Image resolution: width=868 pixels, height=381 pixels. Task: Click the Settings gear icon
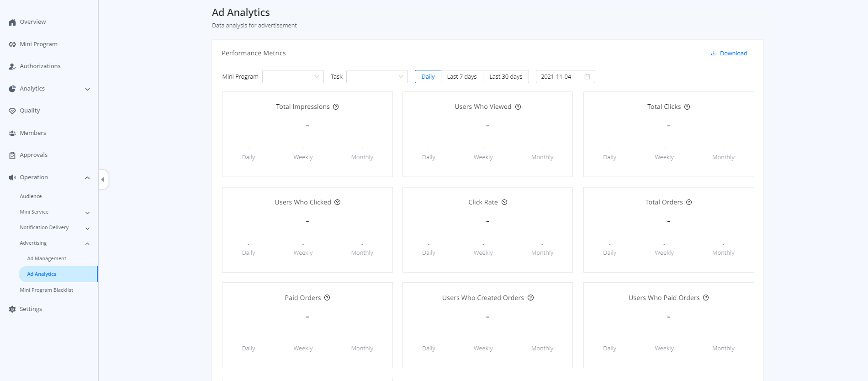pyautogui.click(x=12, y=309)
